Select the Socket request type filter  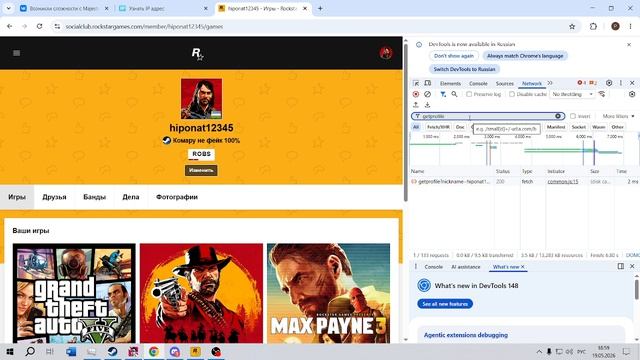(x=578, y=127)
